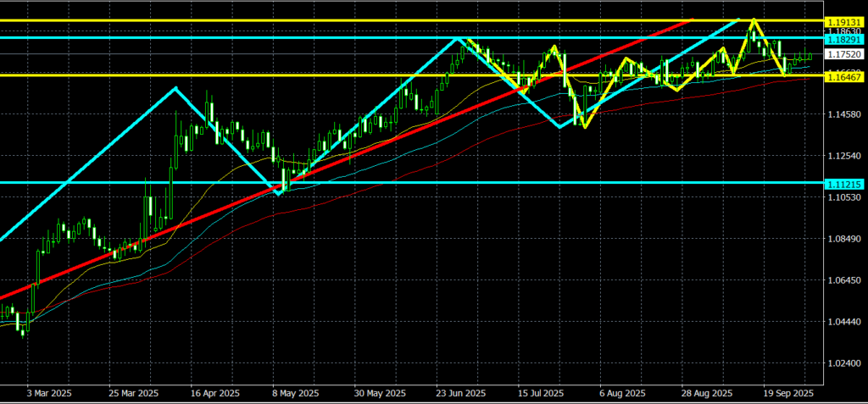Screen dimensions: 868x404
Task: Click the 3 Mar 2025 date label
Action: click(x=51, y=394)
